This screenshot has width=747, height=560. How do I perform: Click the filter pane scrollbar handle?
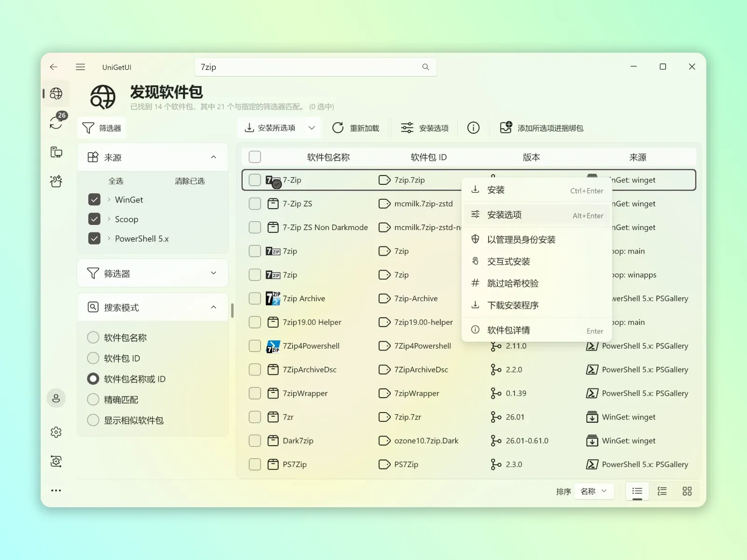232,311
